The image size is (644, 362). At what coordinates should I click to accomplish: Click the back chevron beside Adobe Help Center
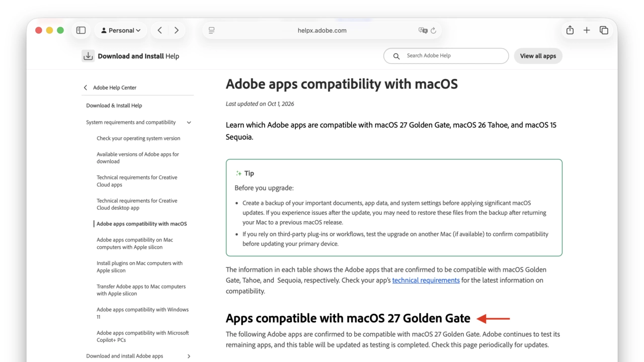click(x=86, y=87)
